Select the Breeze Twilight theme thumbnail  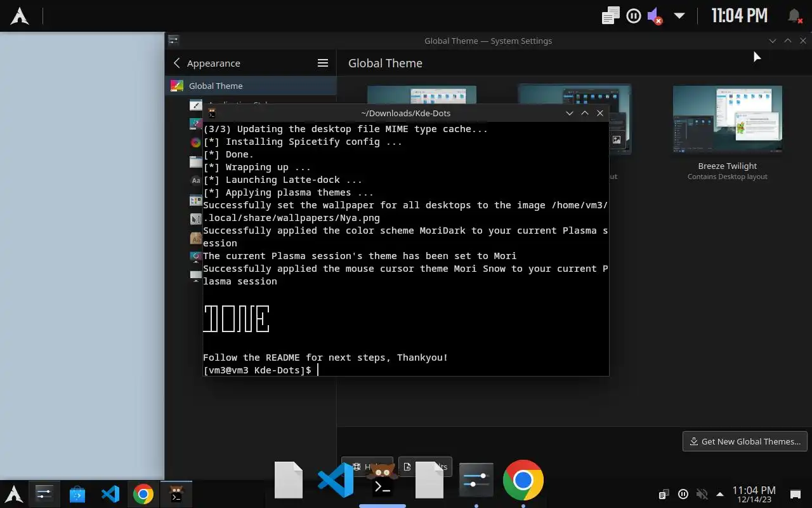pyautogui.click(x=728, y=120)
